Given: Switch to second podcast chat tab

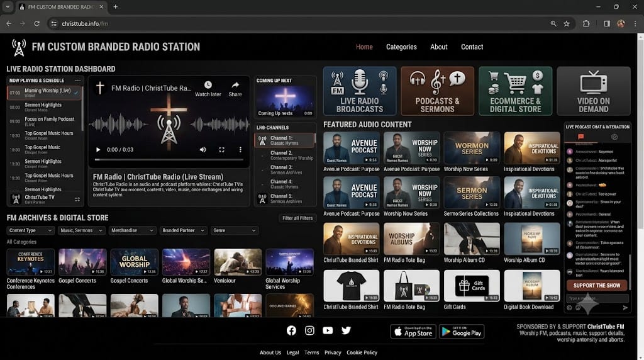Looking at the screenshot, I should pos(614,137).
